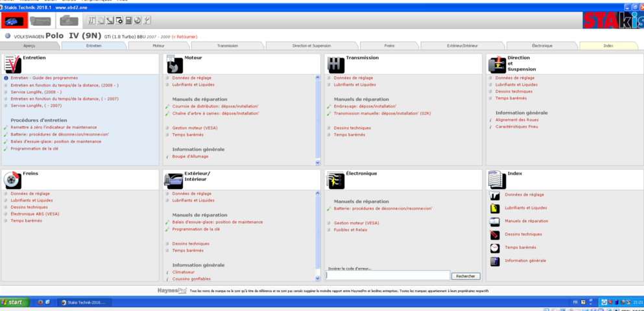Image resolution: width=644 pixels, height=311 pixels.
Task: Open Fusibles et Relais link
Action: [350, 230]
